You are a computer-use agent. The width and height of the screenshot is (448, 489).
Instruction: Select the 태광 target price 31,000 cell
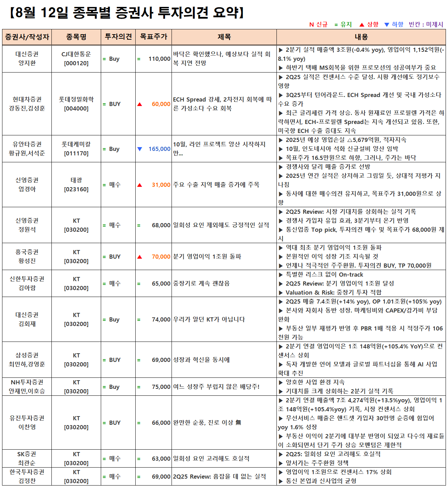tap(161, 185)
